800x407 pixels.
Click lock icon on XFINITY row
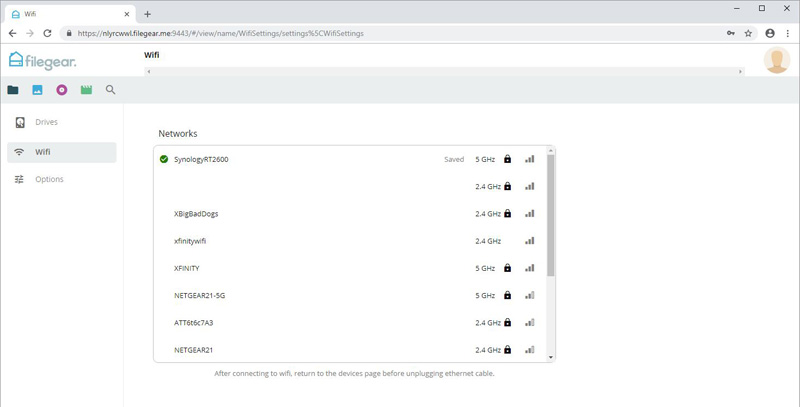tap(507, 268)
